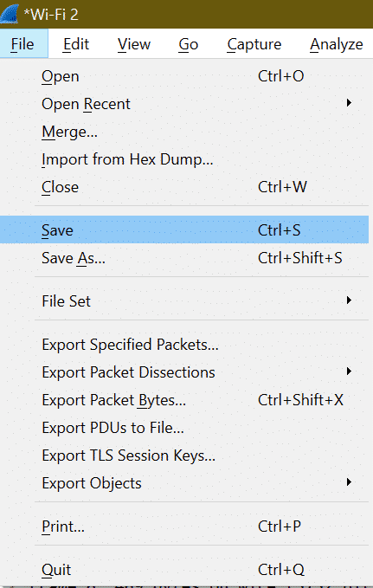Select Merge... menu entry
Viewport: 373px width, 588px height.
184,132
